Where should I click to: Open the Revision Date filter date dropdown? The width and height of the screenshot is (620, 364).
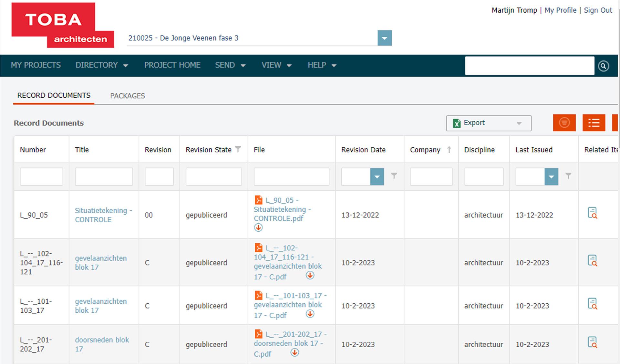pos(377,177)
